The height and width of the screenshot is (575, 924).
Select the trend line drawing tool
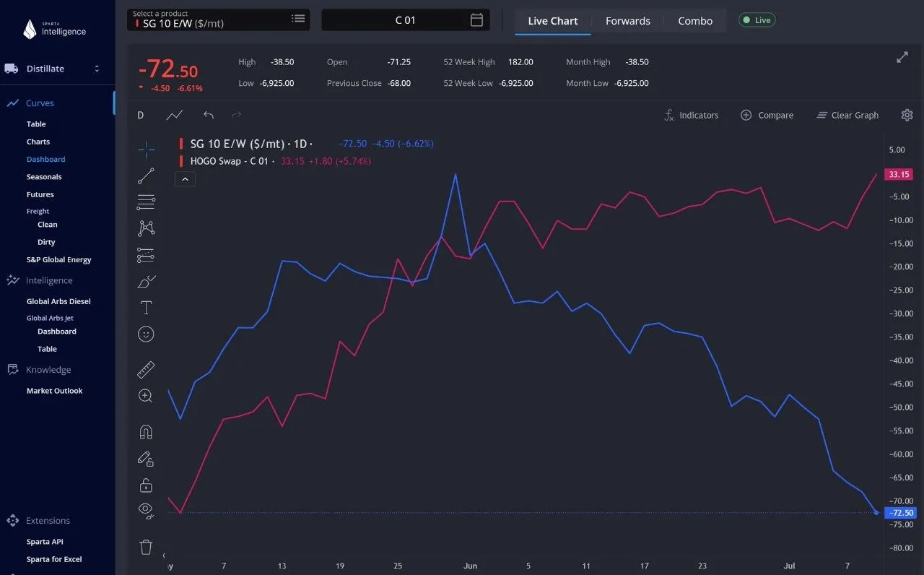pos(146,176)
